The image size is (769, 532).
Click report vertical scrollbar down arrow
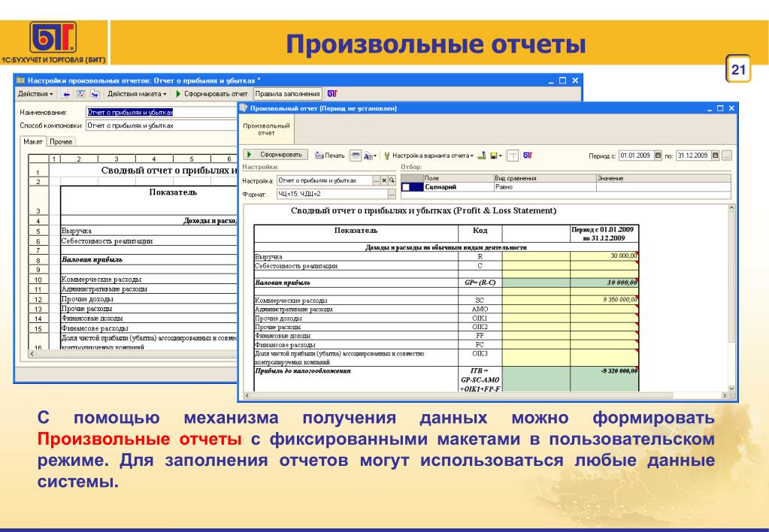tap(731, 388)
